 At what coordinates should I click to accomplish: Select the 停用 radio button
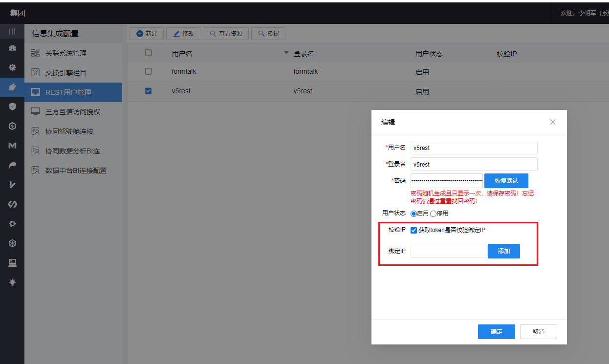(x=433, y=214)
